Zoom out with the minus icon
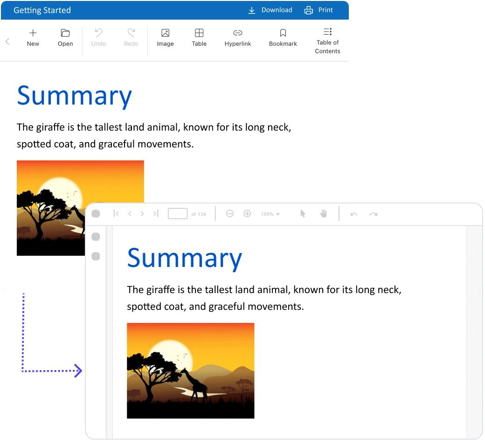This screenshot has height=448, width=485. pos(229,214)
